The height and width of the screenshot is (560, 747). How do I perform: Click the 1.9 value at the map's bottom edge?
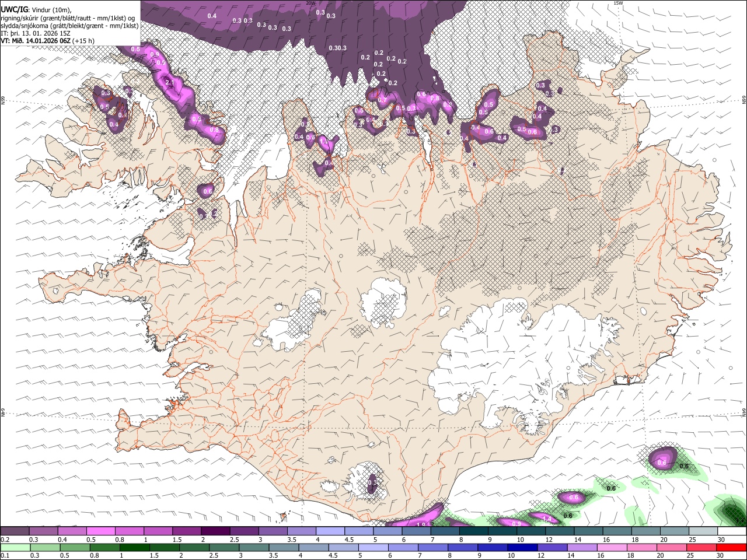422,524
